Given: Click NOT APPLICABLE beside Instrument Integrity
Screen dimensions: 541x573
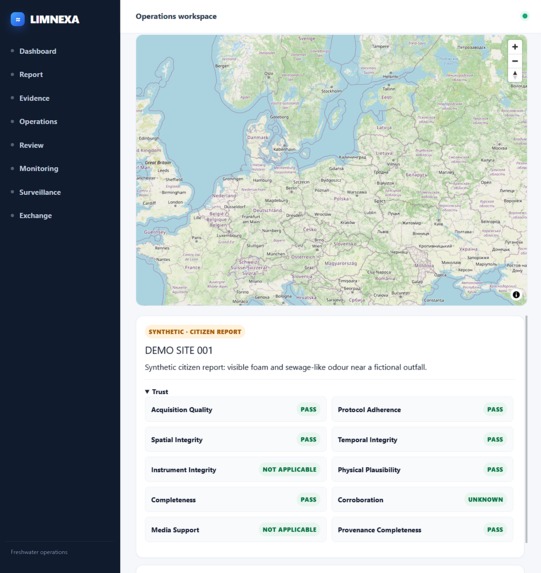Looking at the screenshot, I should tap(290, 470).
